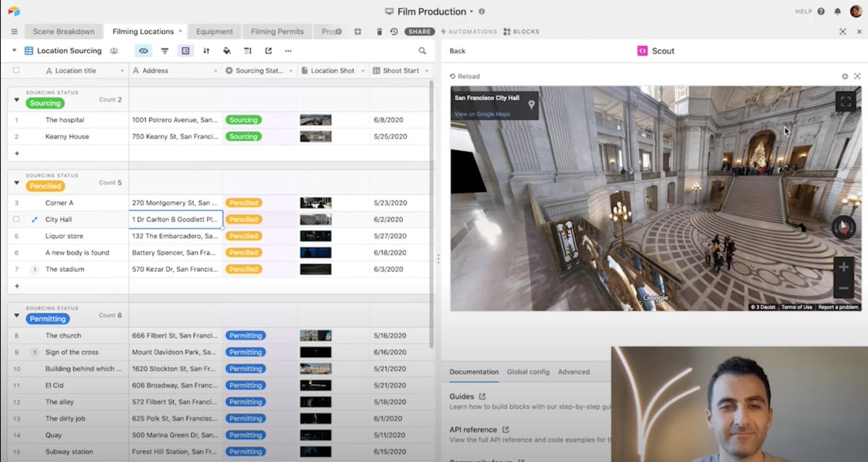Viewport: 868px width, 462px height.
Task: Open the row height icon
Action: point(247,51)
